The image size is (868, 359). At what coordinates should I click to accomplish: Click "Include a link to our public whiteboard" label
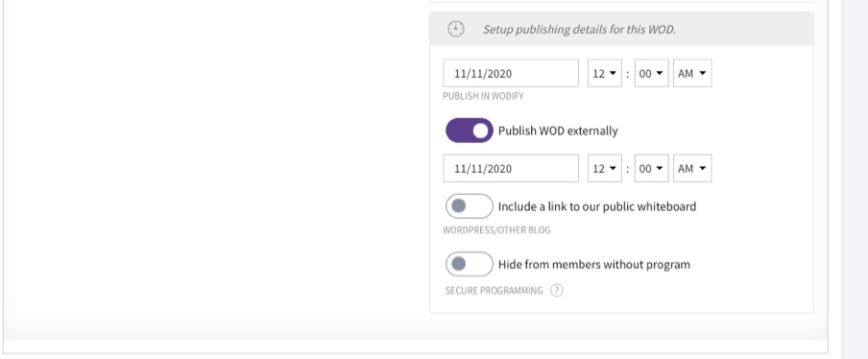point(597,207)
